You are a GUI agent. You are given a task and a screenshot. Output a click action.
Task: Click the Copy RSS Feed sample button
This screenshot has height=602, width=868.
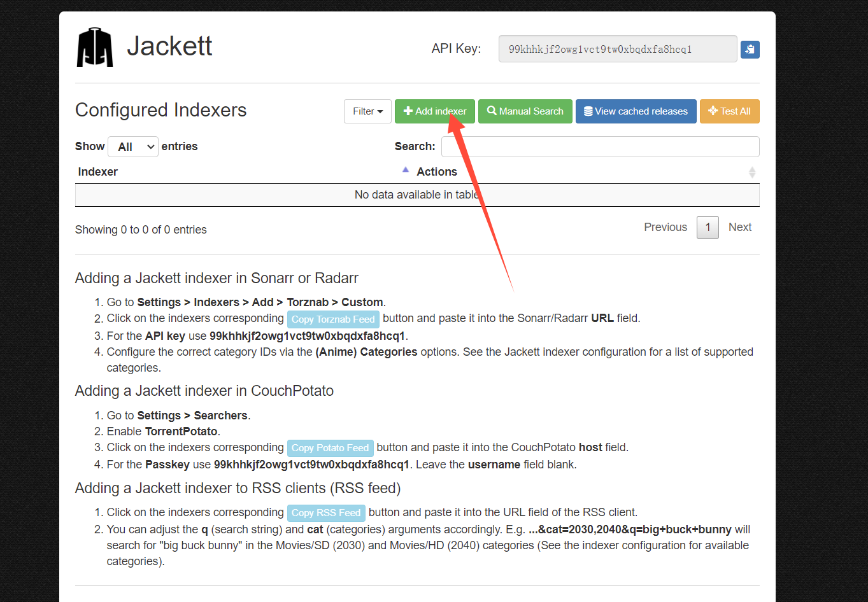(x=326, y=513)
